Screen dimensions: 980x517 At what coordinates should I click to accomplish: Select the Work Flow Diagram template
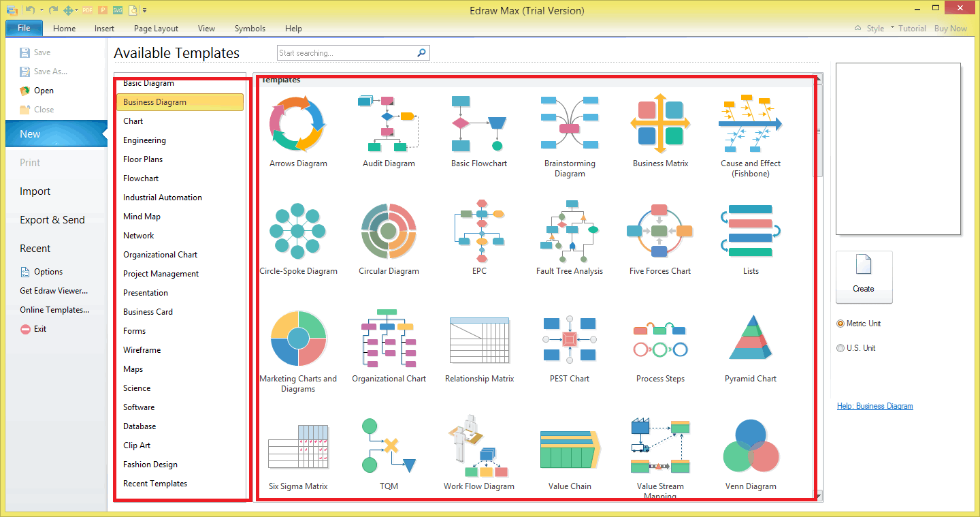[x=479, y=454]
